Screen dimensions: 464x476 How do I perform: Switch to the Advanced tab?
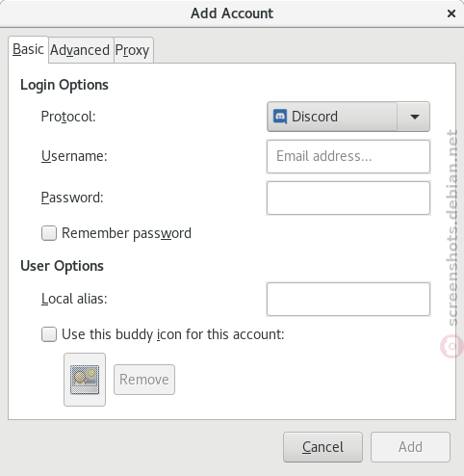(80, 50)
